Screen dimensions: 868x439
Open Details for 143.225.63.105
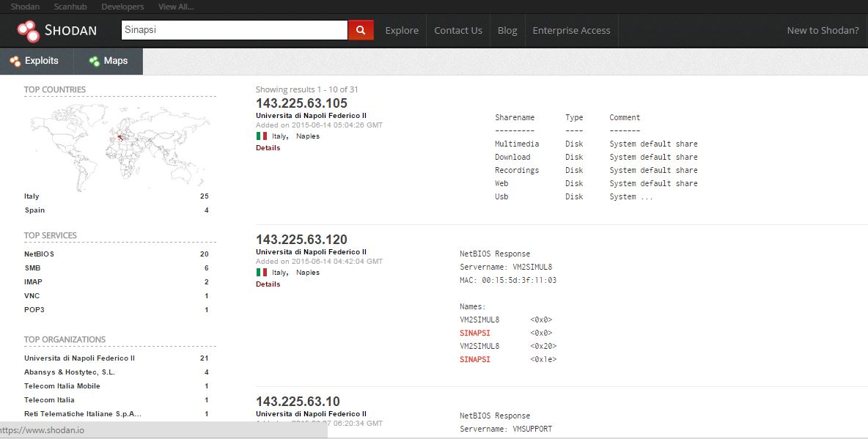tap(268, 148)
